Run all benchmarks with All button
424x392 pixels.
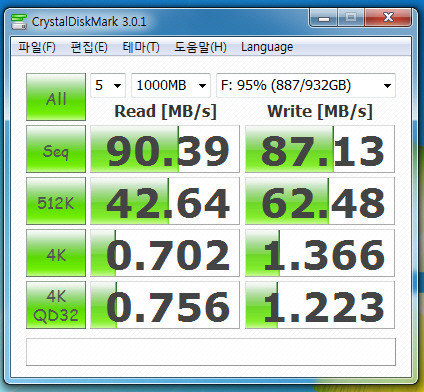(56, 97)
